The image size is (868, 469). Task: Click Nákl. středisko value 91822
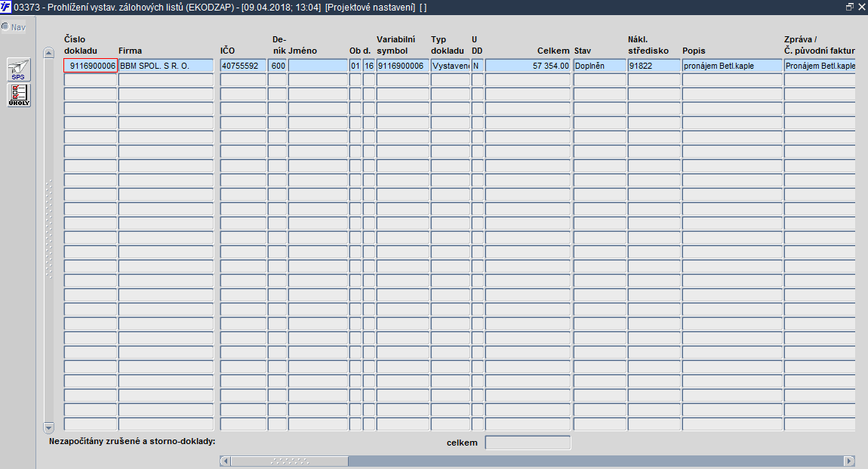(x=654, y=66)
